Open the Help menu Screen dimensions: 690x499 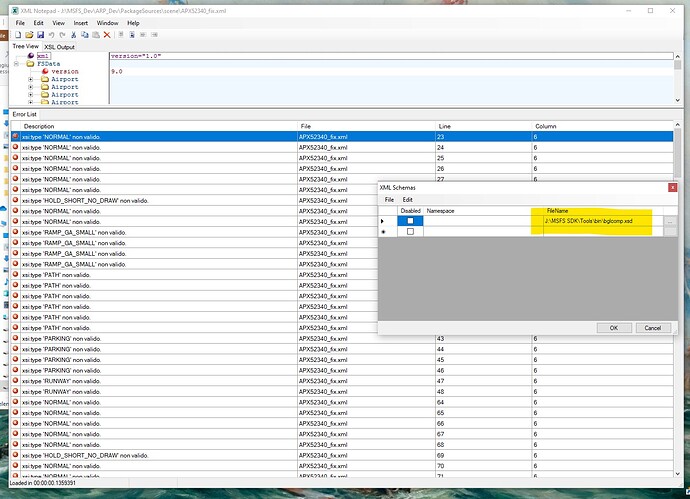pos(133,23)
